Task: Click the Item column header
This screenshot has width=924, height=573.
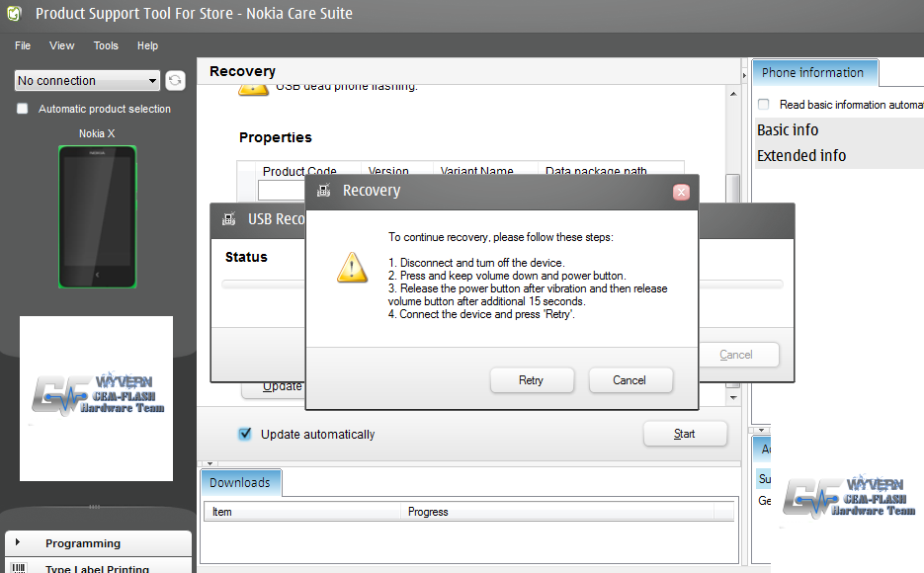Action: [302, 512]
